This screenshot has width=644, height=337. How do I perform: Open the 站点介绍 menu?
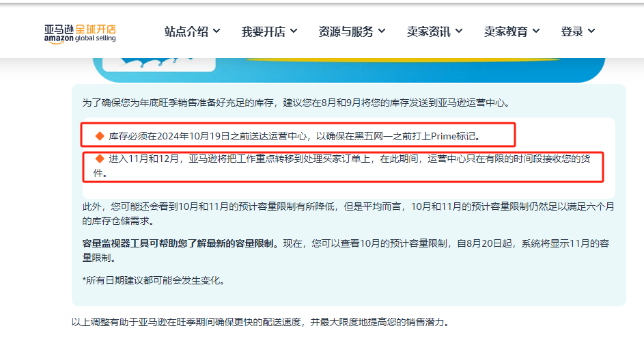(x=186, y=31)
